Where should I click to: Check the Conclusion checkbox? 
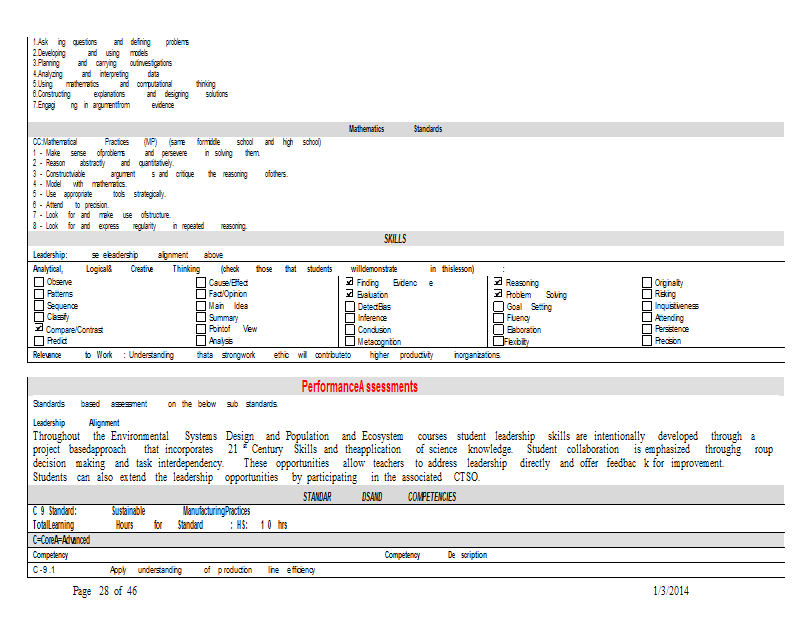[350, 329]
